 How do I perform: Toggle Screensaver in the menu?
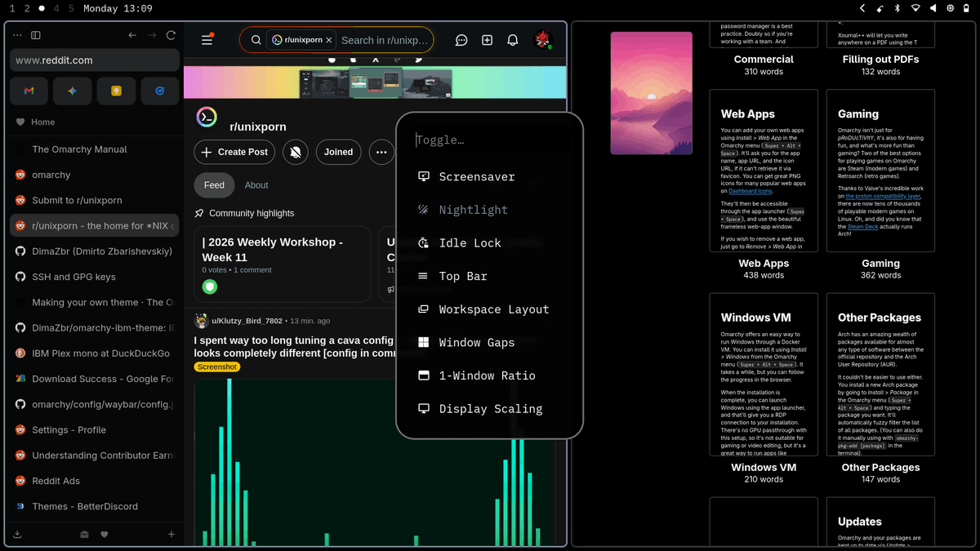click(489, 176)
